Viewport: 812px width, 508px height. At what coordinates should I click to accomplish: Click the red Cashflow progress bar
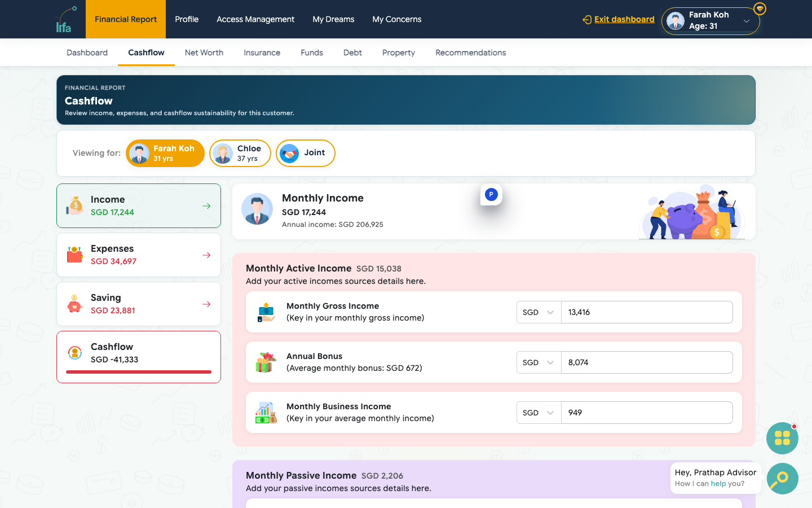[x=139, y=372]
